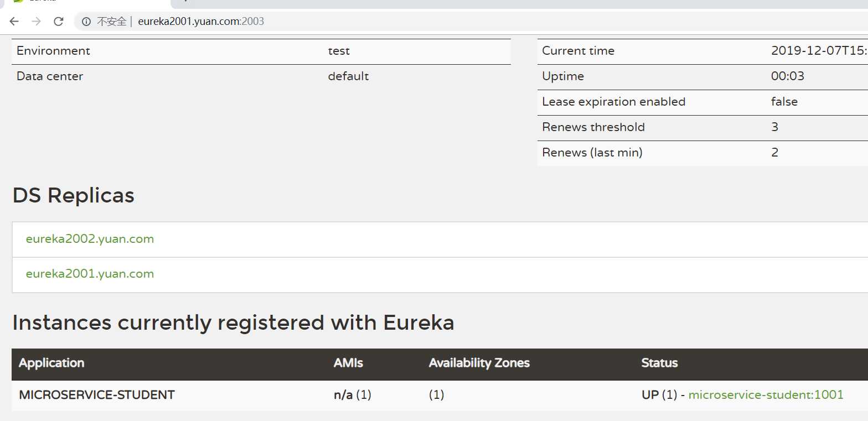Click the address bar URL eureka2001.yuan.com:2003
The height and width of the screenshot is (421, 868).
click(x=201, y=22)
